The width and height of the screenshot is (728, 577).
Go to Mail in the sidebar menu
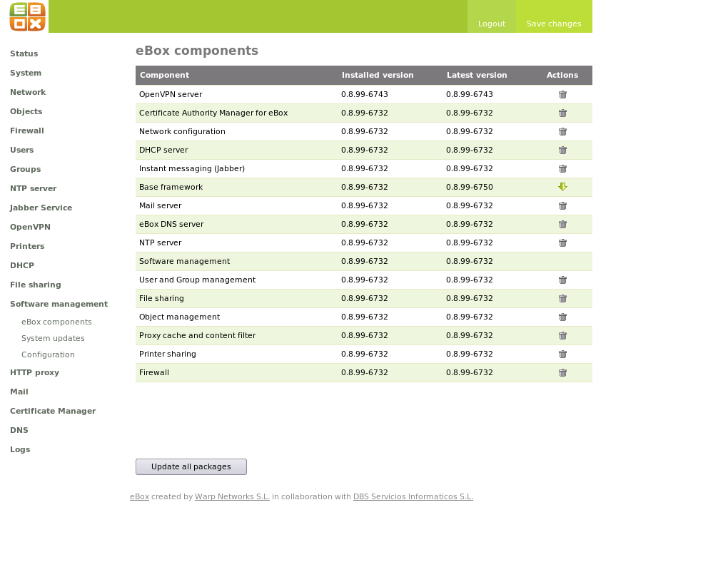[19, 392]
